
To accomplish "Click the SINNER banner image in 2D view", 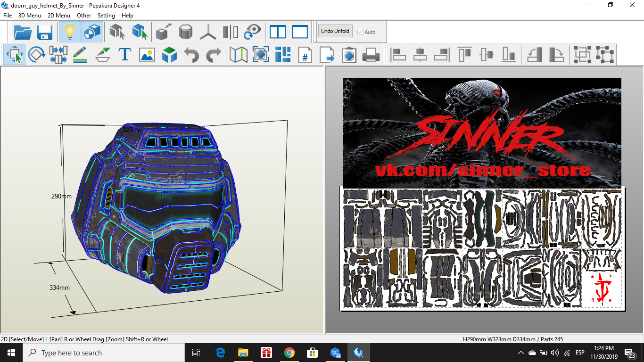I will [481, 133].
